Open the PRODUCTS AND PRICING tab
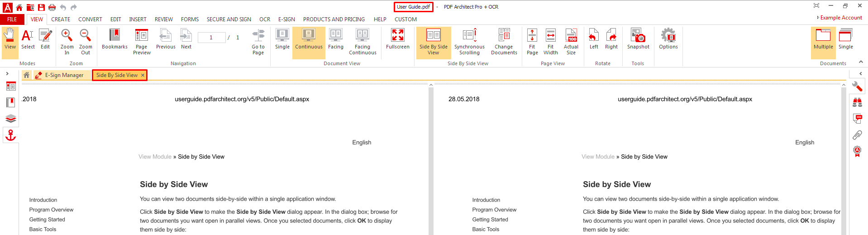 pos(334,19)
